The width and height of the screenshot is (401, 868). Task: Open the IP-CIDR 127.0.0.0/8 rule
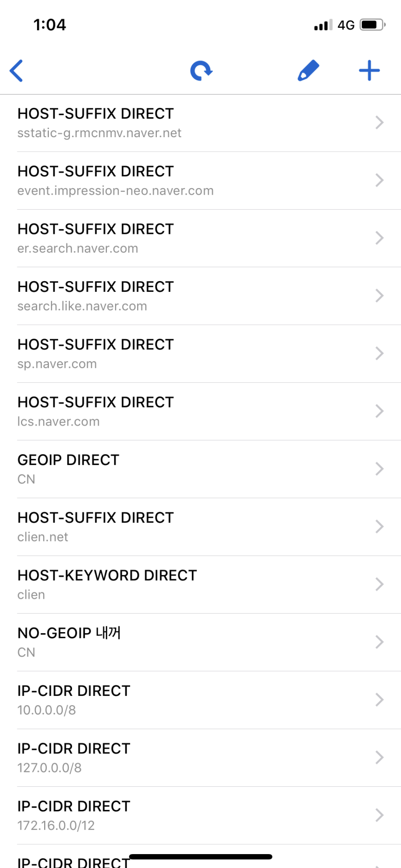point(154,758)
